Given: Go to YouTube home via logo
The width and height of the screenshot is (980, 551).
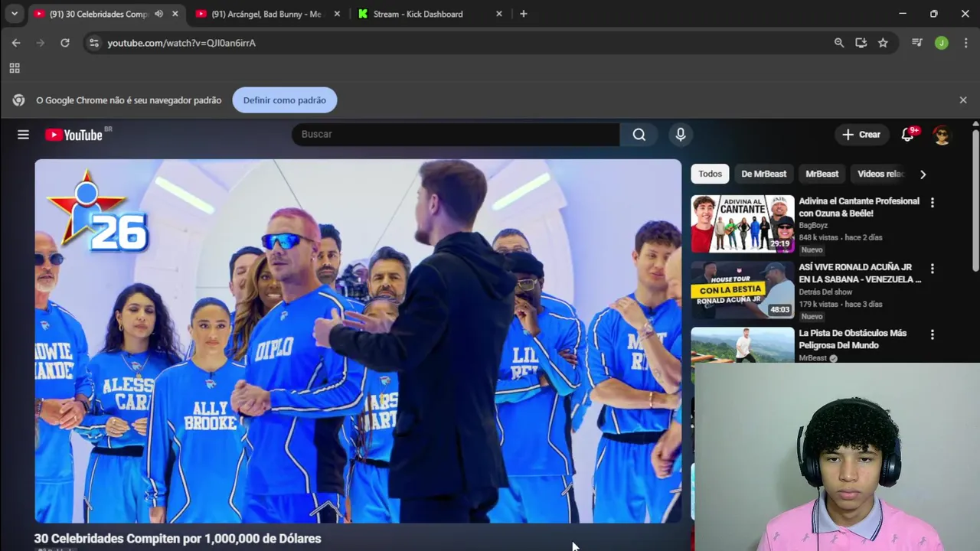Looking at the screenshot, I should coord(73,135).
